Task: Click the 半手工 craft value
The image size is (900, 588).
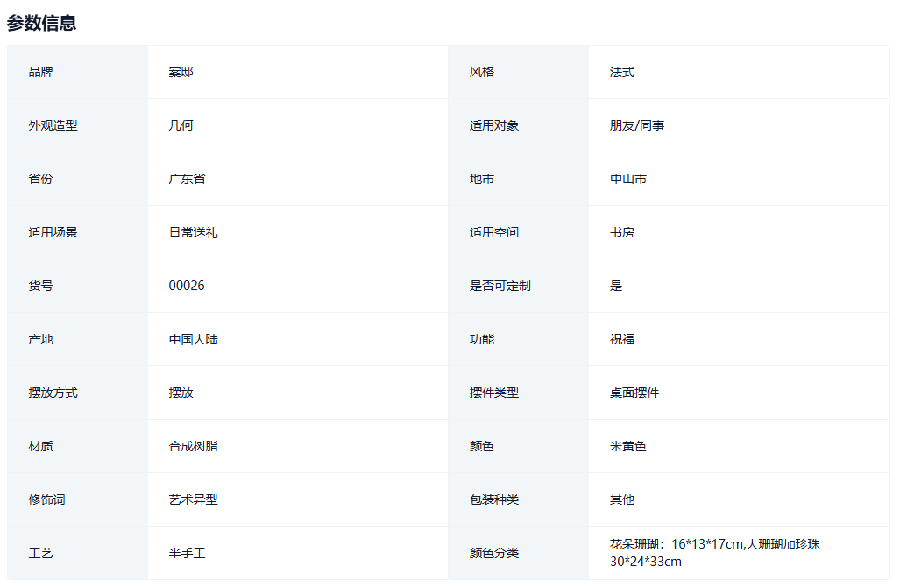Action: (x=187, y=553)
